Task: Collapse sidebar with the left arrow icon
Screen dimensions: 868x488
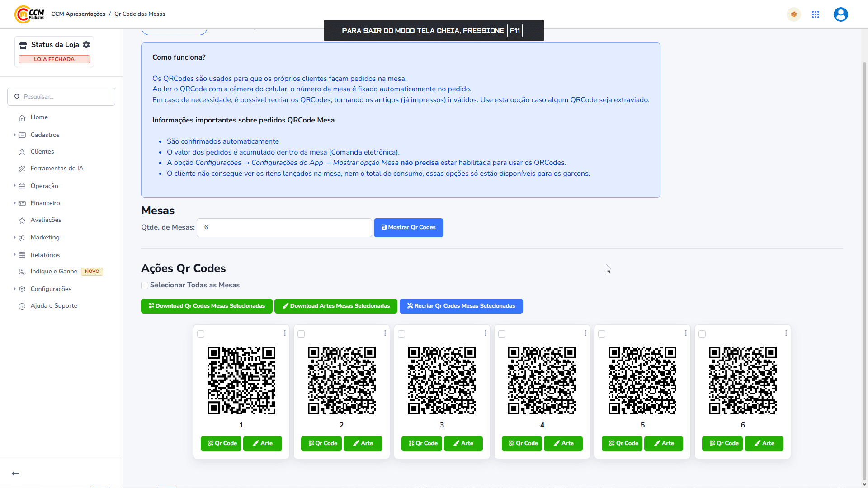Action: pos(15,474)
